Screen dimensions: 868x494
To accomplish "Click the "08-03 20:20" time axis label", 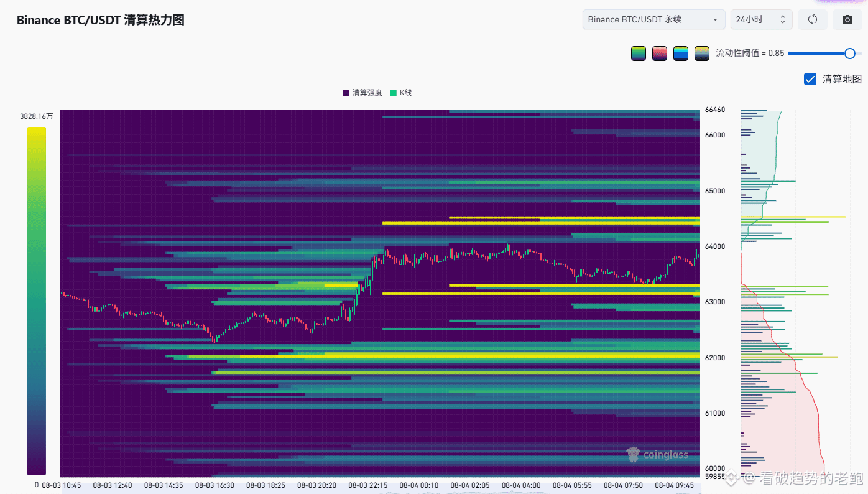I will click(316, 485).
